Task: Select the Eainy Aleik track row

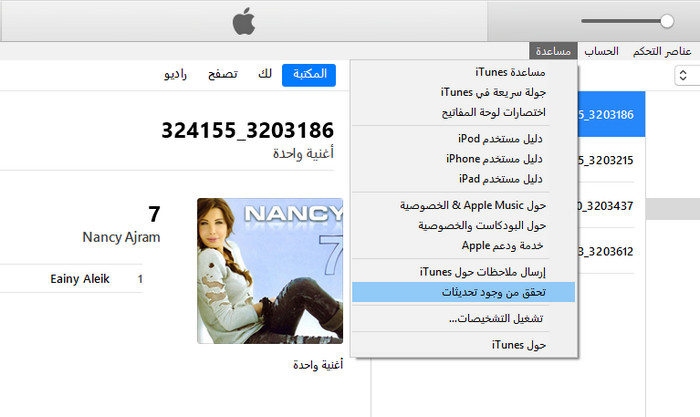Action: (x=71, y=279)
